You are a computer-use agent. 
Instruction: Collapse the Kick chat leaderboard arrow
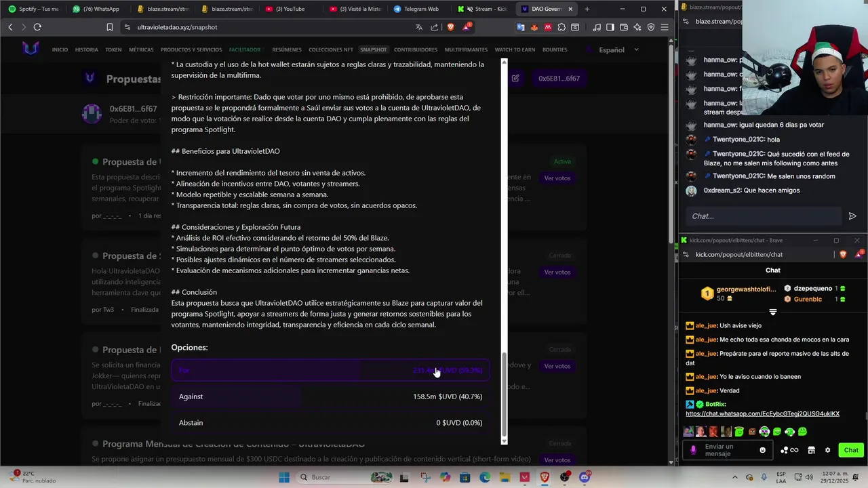click(773, 312)
